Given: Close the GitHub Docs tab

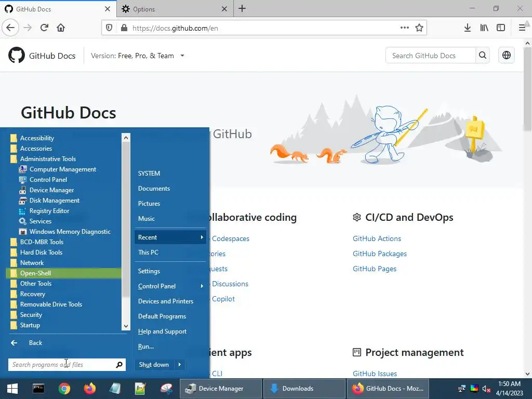Looking at the screenshot, I should 108,9.
